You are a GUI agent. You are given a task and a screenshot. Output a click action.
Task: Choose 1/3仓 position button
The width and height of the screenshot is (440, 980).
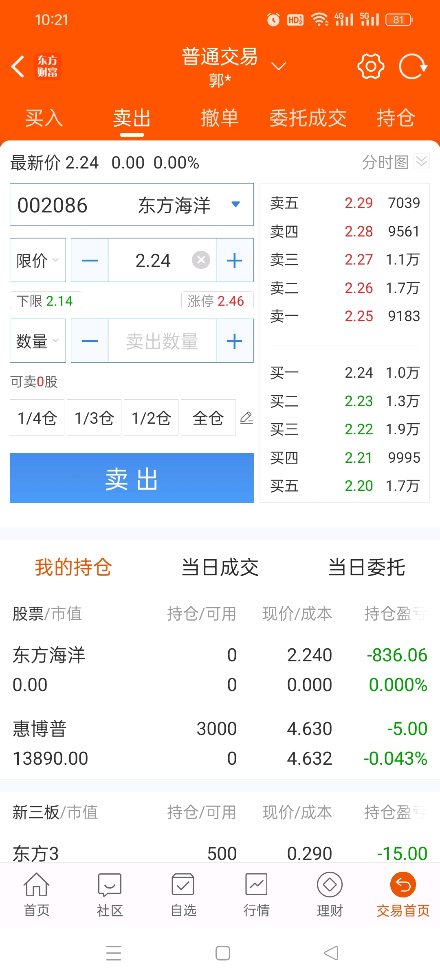(94, 418)
